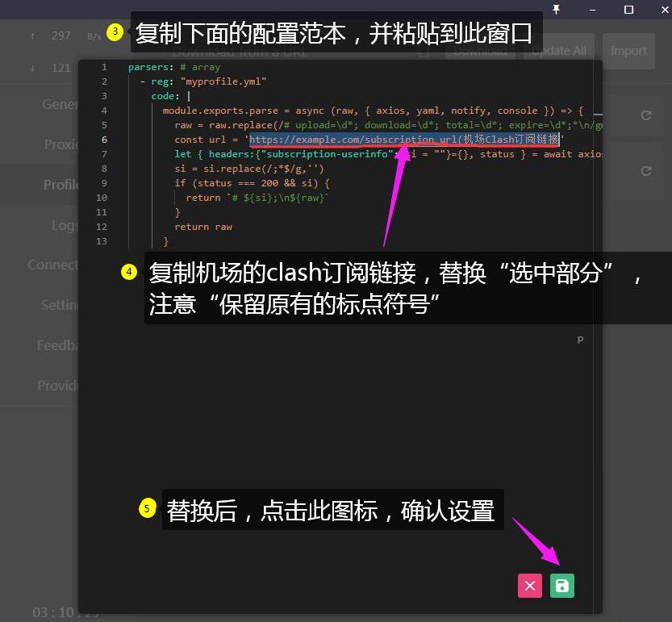Switch to the Proxies tab
This screenshot has height=622, width=672.
click(61, 144)
